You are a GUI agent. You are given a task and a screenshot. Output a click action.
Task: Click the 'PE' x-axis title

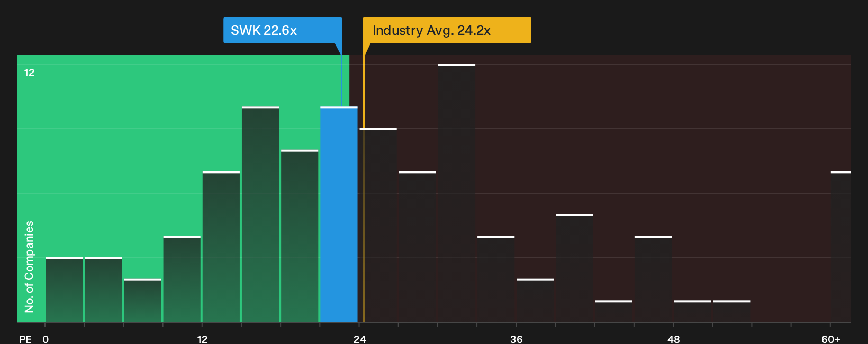25,339
